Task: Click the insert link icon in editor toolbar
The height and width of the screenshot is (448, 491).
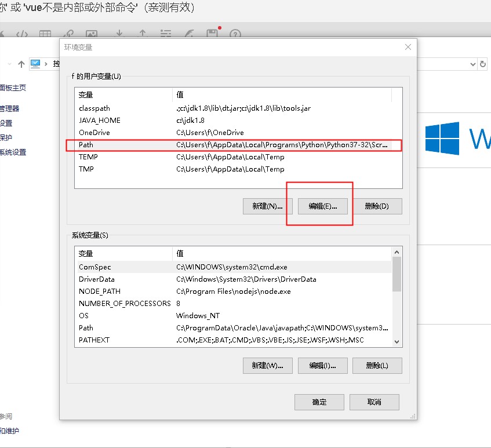Action: pos(68,34)
